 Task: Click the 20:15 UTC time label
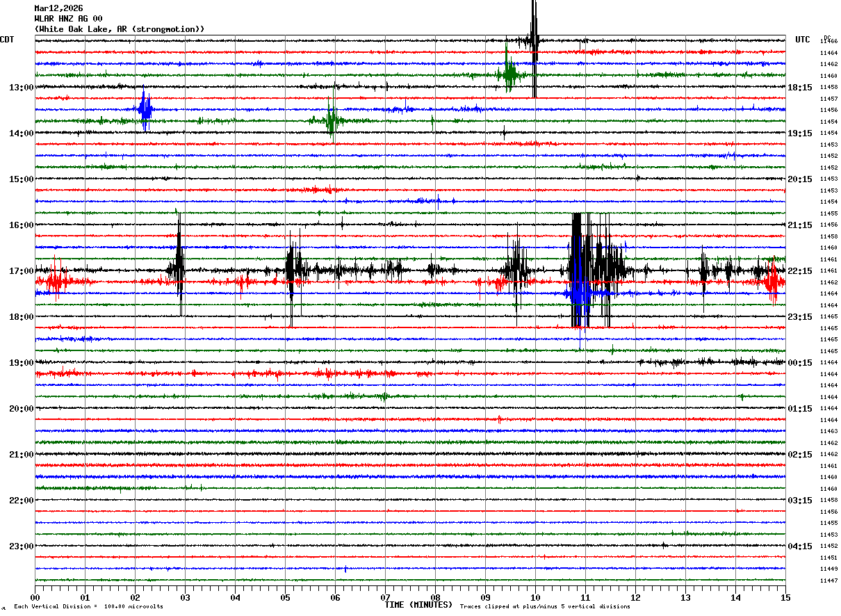(x=800, y=179)
